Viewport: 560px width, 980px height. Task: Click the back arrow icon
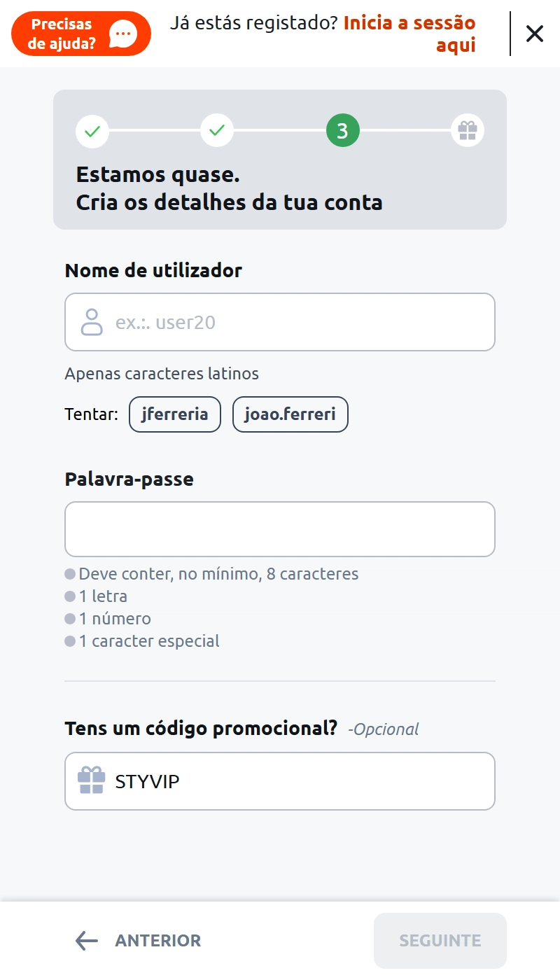click(87, 941)
